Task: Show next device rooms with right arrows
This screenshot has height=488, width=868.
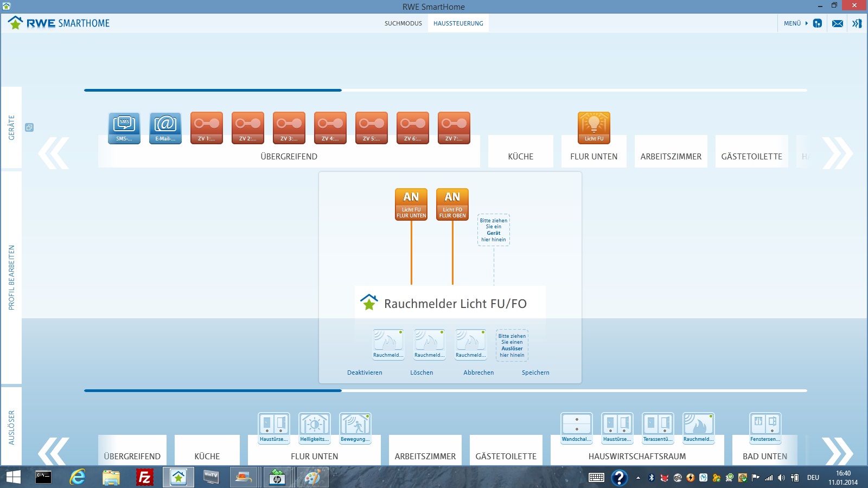Action: click(x=838, y=153)
